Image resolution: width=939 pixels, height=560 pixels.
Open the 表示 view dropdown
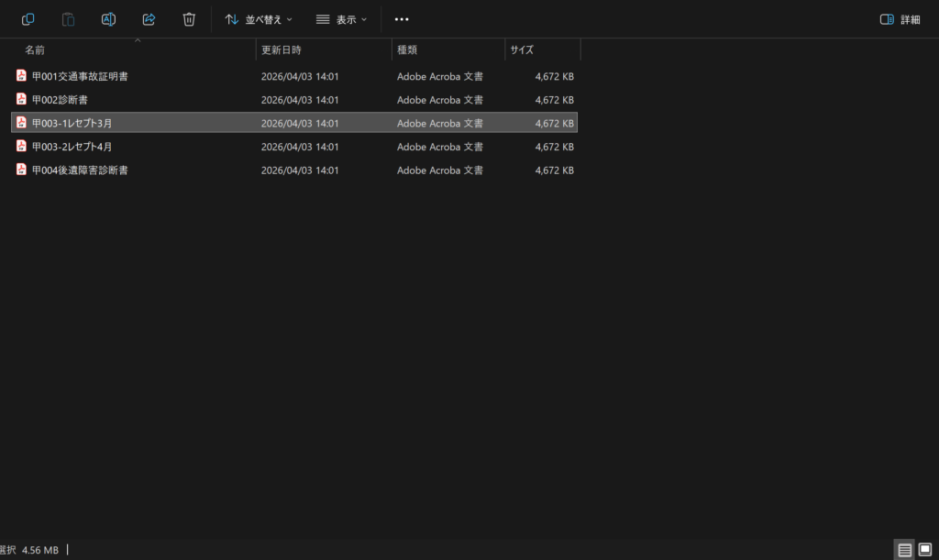(340, 19)
